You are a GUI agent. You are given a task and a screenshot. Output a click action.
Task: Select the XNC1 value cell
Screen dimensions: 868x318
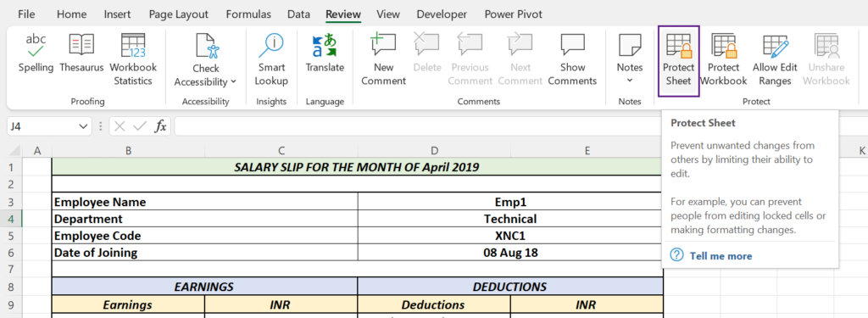point(510,236)
